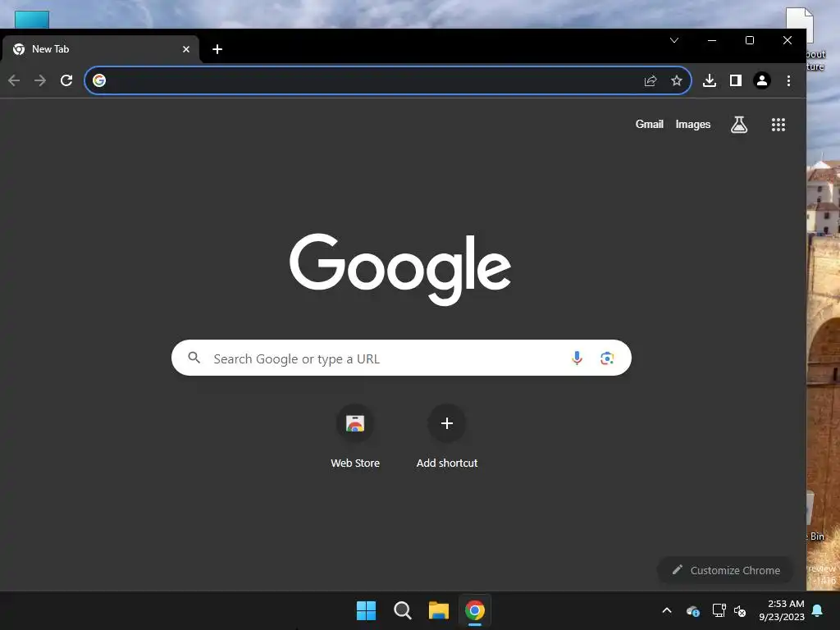Open Windows taskbar search
Viewport: 840px width, 630px height.
(402, 610)
